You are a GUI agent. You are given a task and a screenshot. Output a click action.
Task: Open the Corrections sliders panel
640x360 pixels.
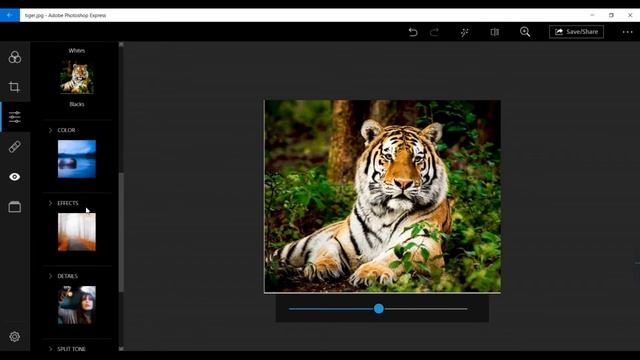pyautogui.click(x=15, y=117)
